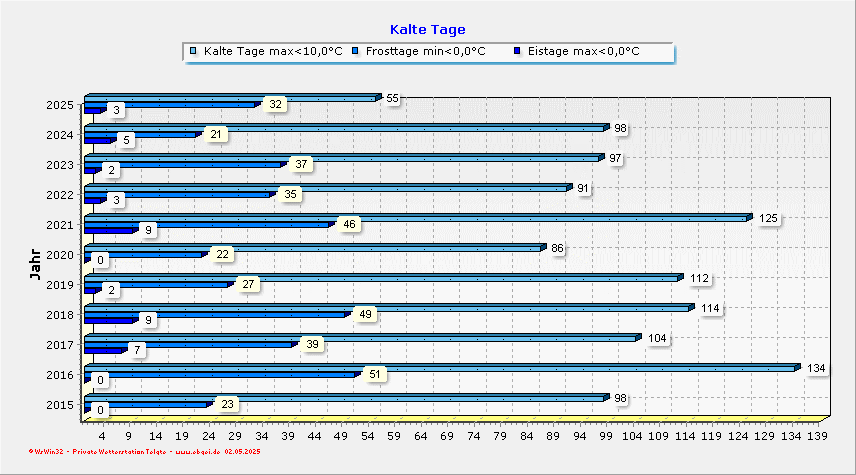This screenshot has height=475, width=856.
Task: Select year label 2020 on axis
Action: 60,255
